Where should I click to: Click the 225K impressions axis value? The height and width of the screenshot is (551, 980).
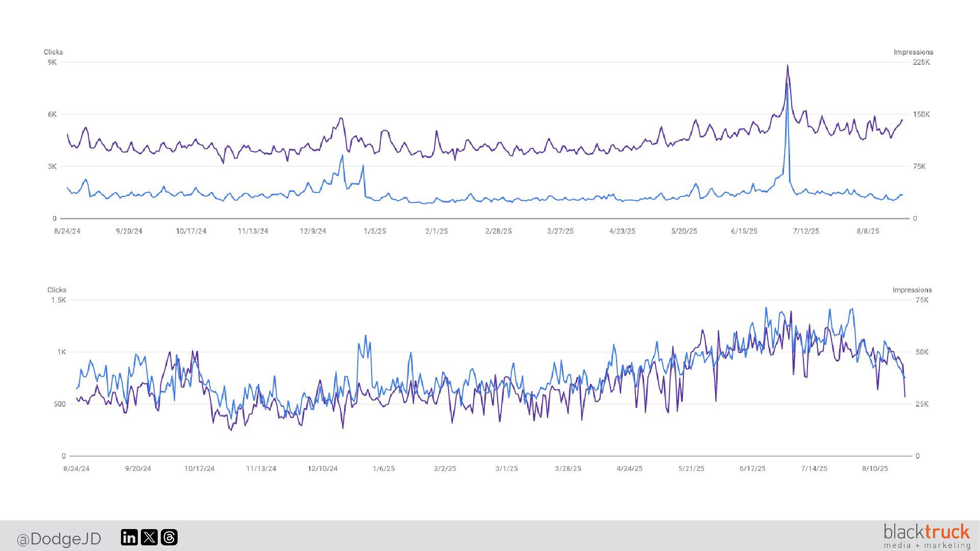[921, 62]
